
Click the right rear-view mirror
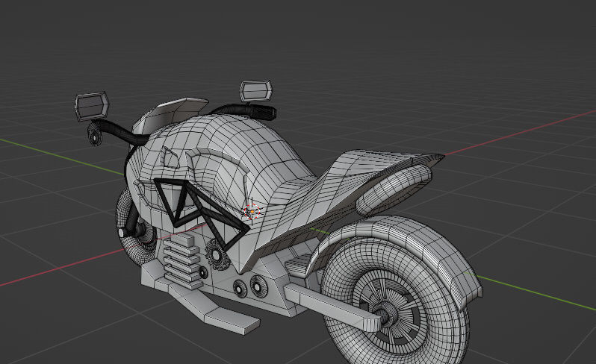[x=256, y=90]
